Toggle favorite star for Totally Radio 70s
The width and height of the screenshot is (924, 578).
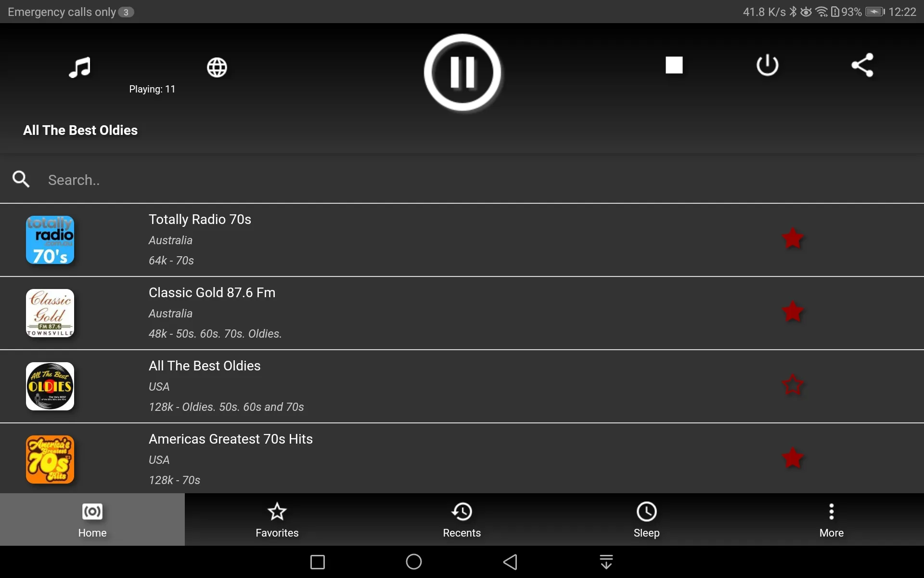click(x=792, y=238)
